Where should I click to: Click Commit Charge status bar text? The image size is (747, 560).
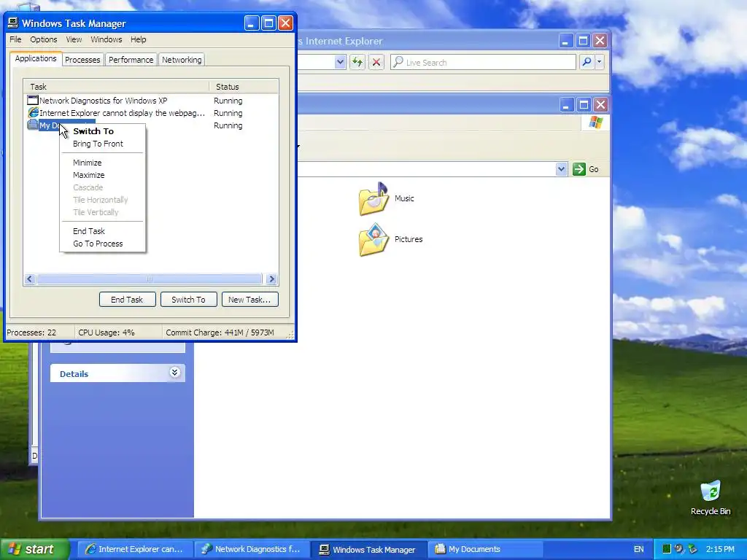coord(220,332)
